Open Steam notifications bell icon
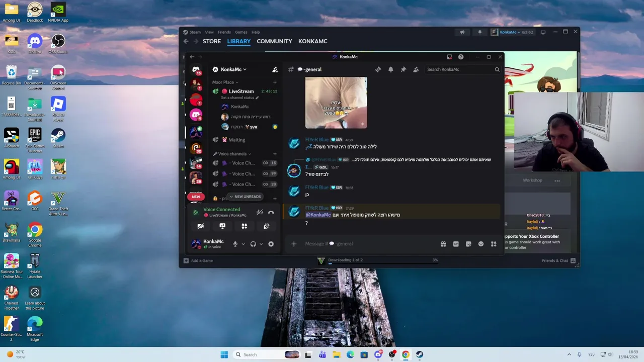 tap(479, 32)
